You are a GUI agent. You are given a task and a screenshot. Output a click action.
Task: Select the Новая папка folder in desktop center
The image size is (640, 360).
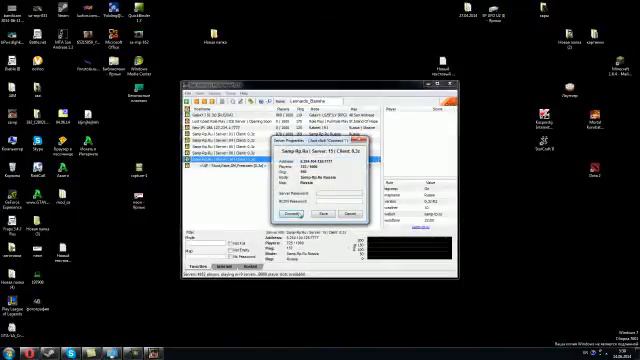coord(215,37)
